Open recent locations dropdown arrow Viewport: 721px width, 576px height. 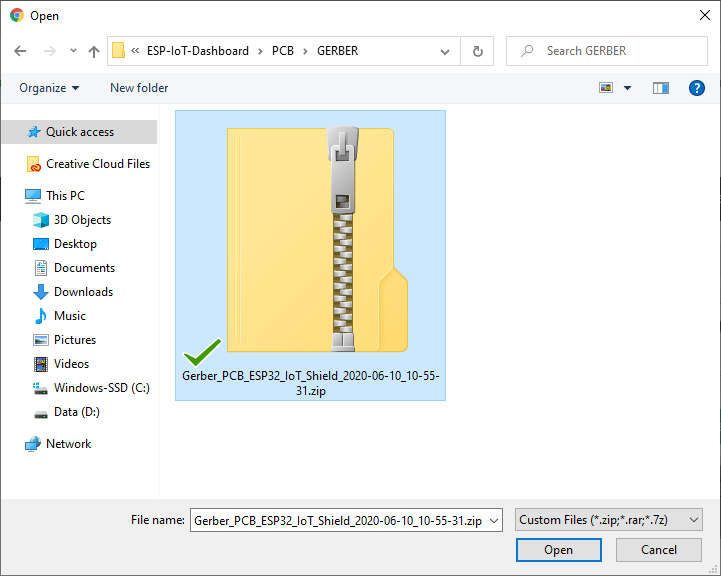click(73, 51)
